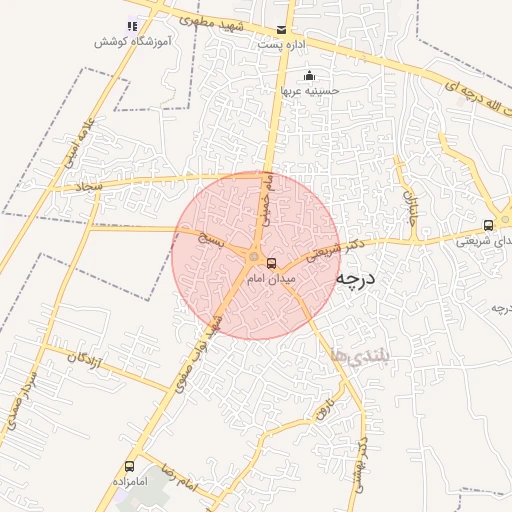
Task: Click the امام رضا street label
Action: tap(179, 477)
